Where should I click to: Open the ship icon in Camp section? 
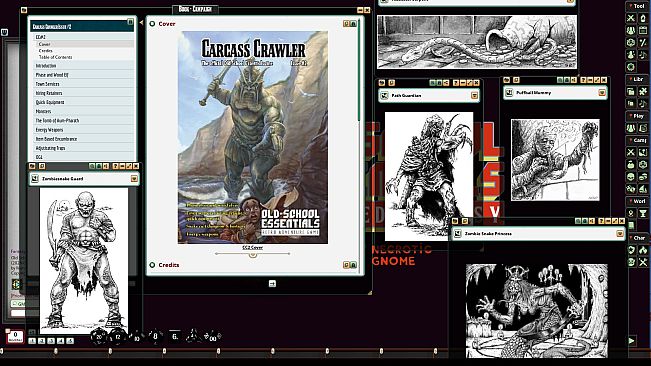coord(643,189)
